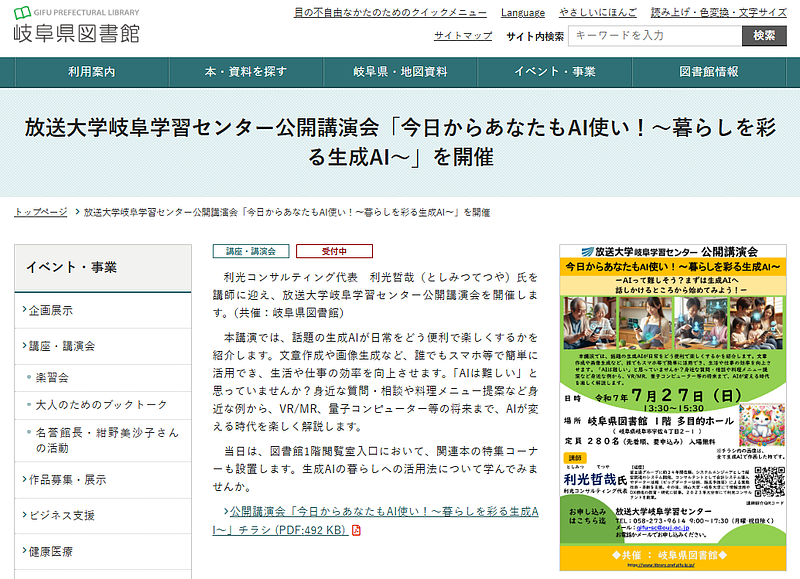This screenshot has height=579, width=800.
Task: Click the PDF icon beside the flyer link
Action: 356,530
